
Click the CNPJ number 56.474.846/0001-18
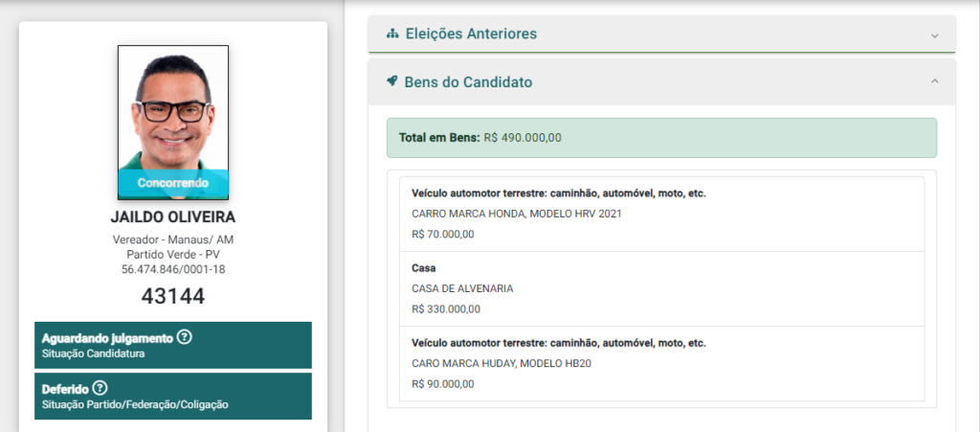click(173, 269)
